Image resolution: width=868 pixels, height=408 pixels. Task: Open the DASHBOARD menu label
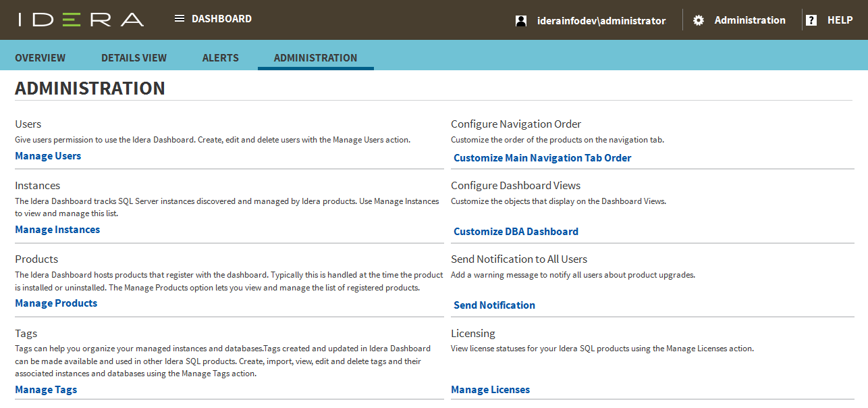pos(221,19)
